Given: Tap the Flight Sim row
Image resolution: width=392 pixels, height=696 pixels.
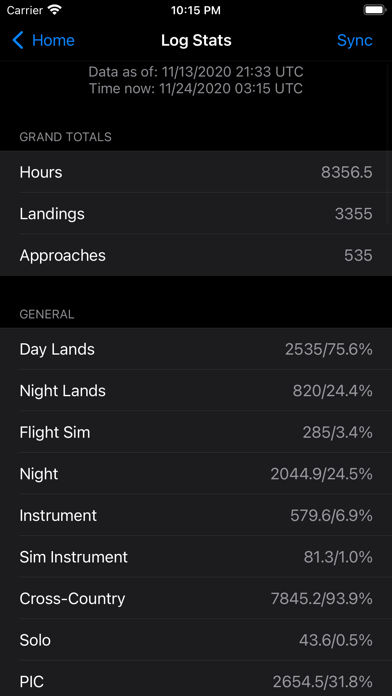Looking at the screenshot, I should pos(196,432).
